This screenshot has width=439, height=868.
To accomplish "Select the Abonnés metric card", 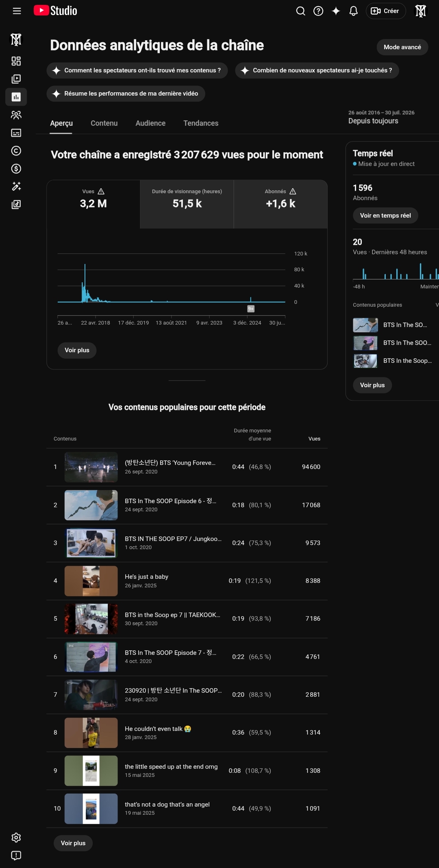I will [x=280, y=204].
